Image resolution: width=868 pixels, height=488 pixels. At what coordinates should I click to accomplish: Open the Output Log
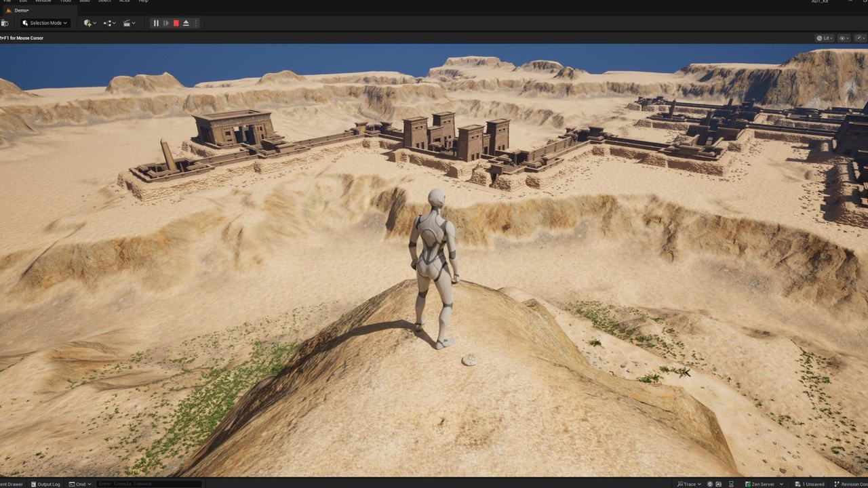(x=45, y=484)
